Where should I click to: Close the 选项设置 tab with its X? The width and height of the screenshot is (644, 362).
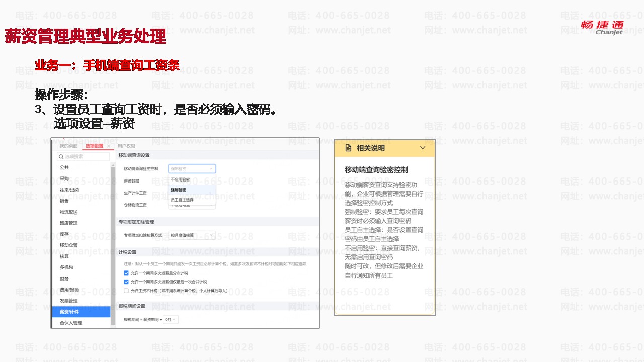109,146
